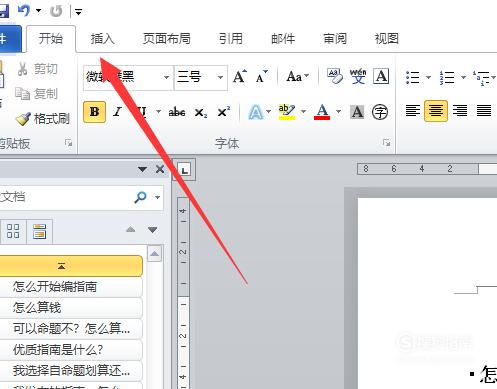The width and height of the screenshot is (497, 389).
Task: Apply Text Effects glowing A icon
Action: (255, 112)
